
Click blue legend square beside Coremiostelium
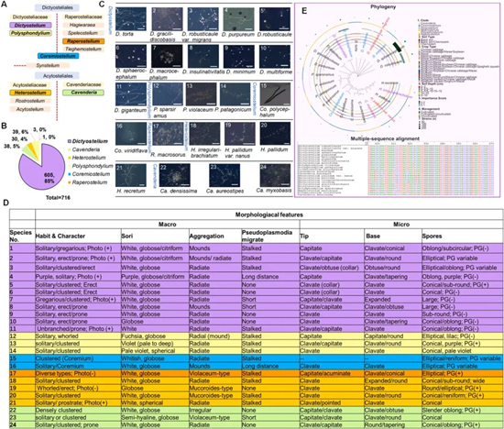point(70,174)
